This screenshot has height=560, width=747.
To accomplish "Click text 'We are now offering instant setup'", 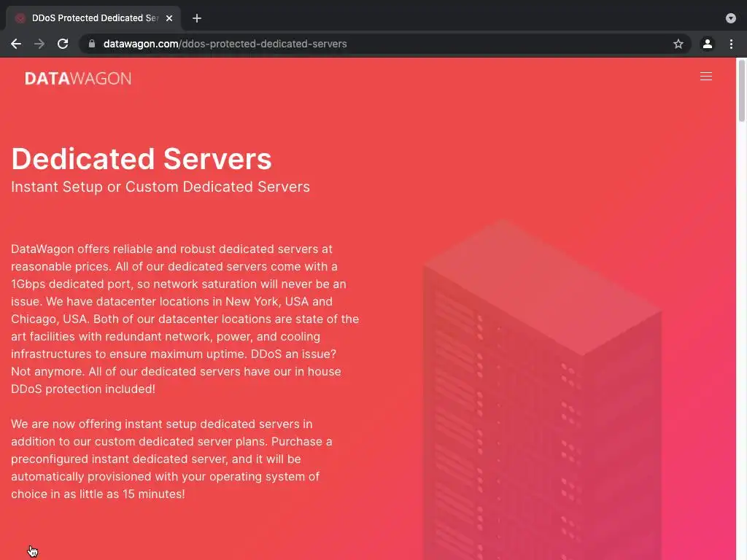I will [x=104, y=424].
